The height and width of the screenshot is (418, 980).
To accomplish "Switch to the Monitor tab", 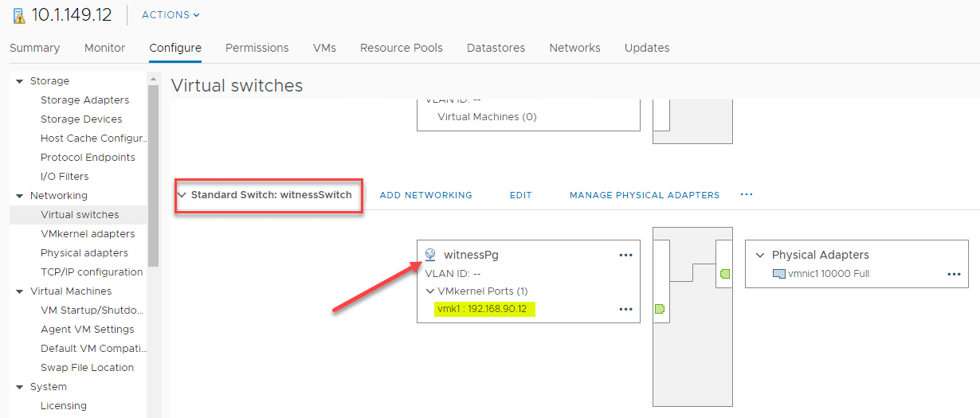I will coord(104,48).
